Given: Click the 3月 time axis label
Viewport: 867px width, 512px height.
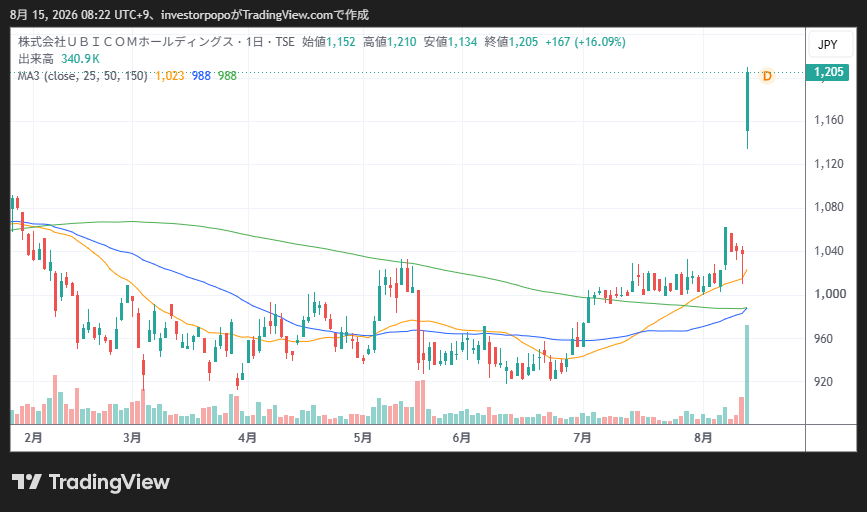Looking at the screenshot, I should (132, 438).
